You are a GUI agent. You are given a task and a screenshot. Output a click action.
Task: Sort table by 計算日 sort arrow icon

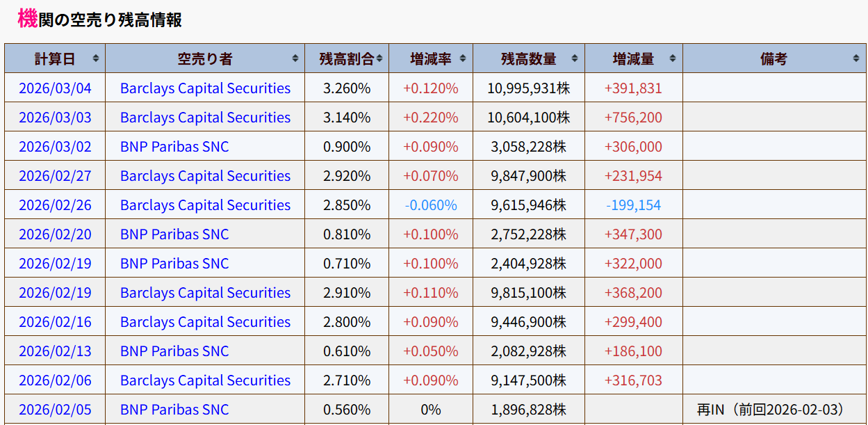click(x=95, y=59)
